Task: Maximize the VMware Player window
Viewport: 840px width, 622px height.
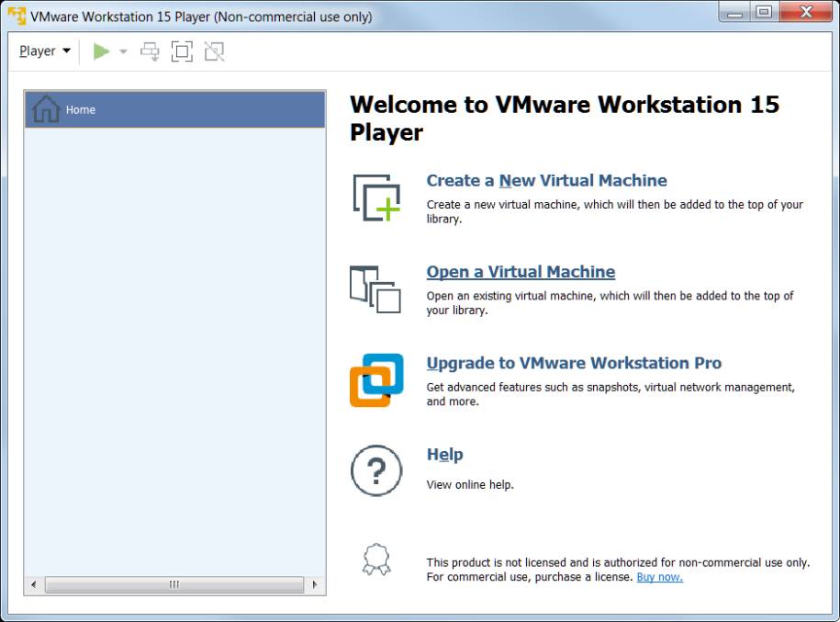Action: click(x=765, y=12)
